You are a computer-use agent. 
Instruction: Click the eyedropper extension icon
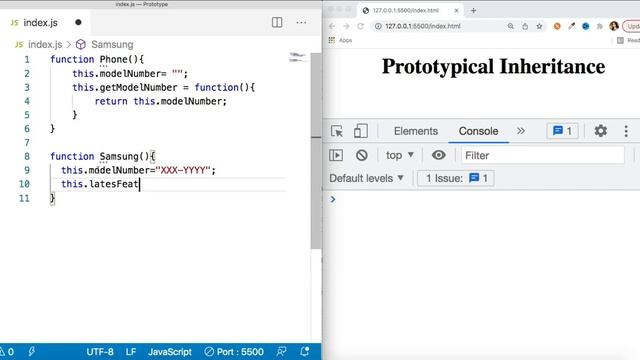pos(571,26)
